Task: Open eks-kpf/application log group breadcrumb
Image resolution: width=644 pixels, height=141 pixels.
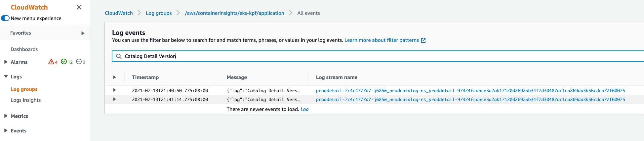Action: point(234,13)
